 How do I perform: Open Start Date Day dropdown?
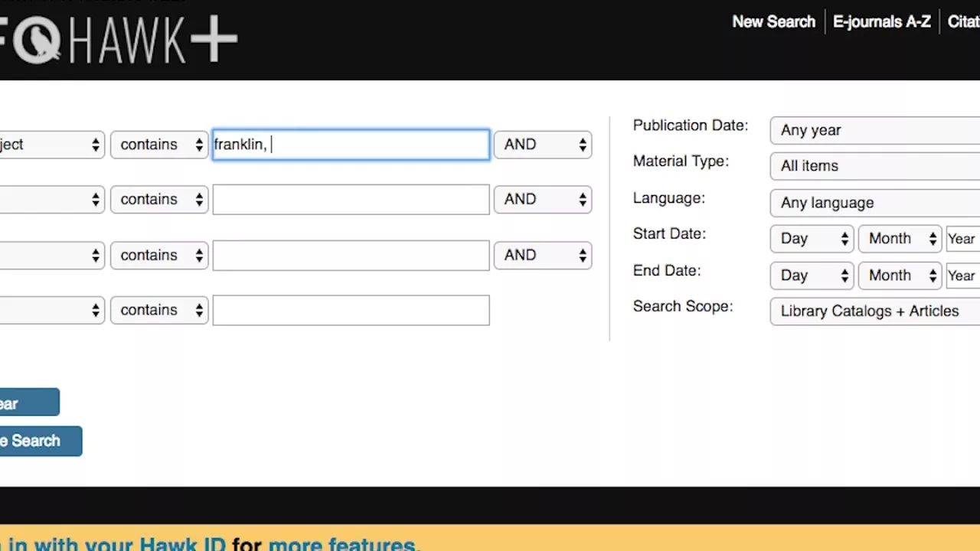tap(812, 239)
